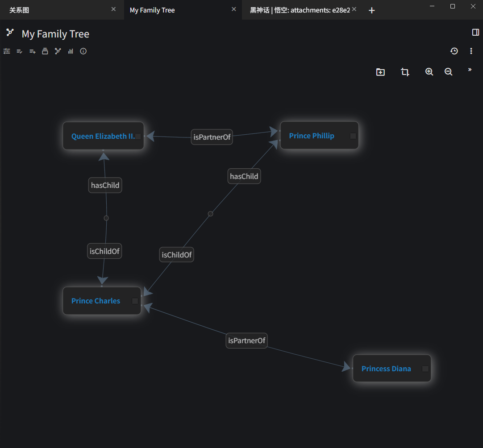Open the sliders settings icon in the toolbar
483x448 pixels.
[x=7, y=51]
